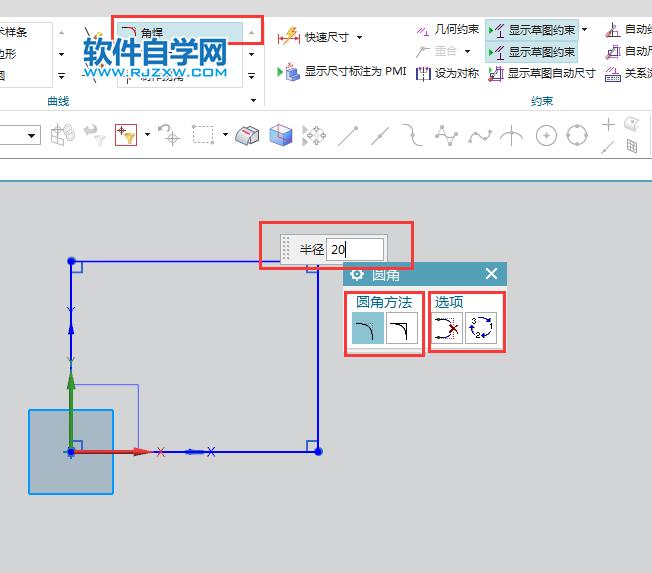Click the reset filters funnel arrow icon
Image resolution: width=652 pixels, height=573 pixels.
click(94, 135)
